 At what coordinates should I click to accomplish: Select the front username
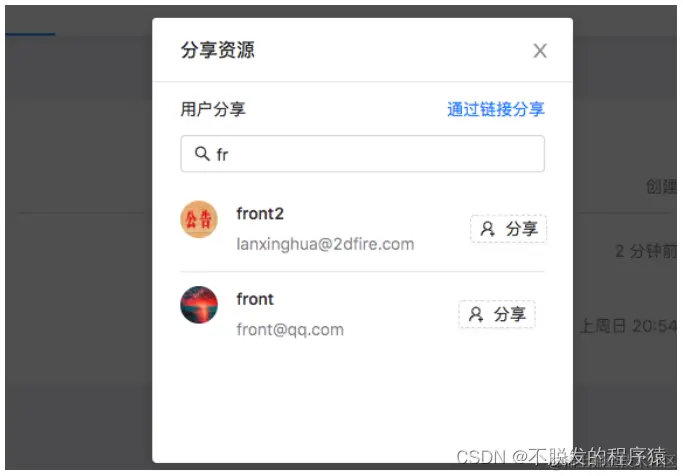coord(255,299)
